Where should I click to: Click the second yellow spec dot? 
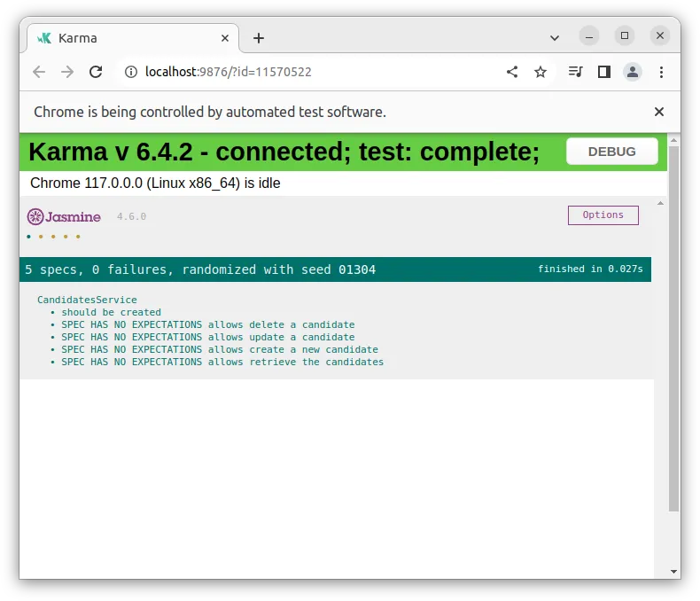(53, 237)
